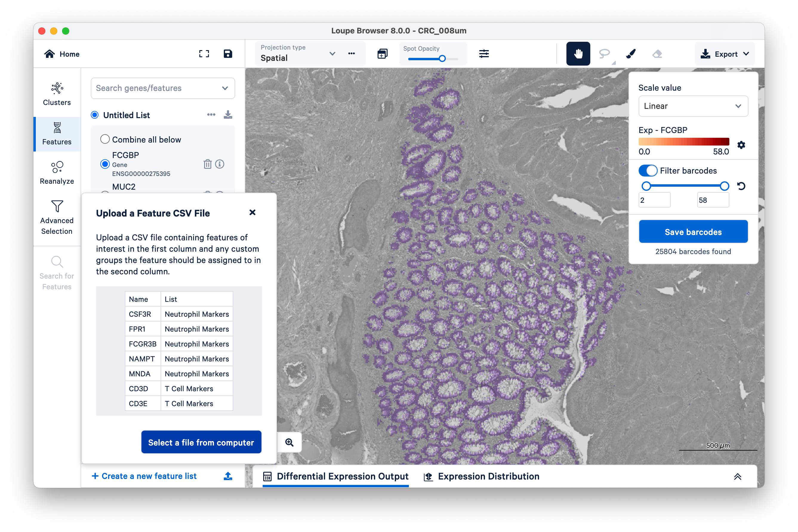The image size is (798, 532).
Task: Click the save disk icon
Action: click(x=227, y=54)
